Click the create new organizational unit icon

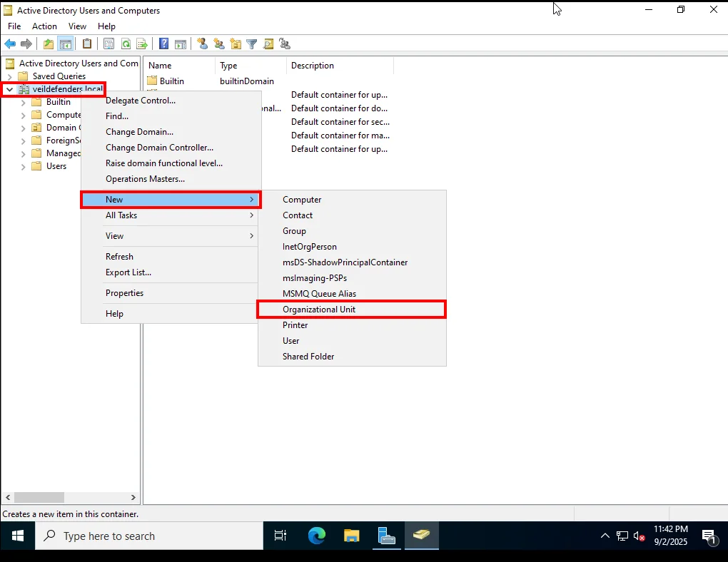coord(236,44)
